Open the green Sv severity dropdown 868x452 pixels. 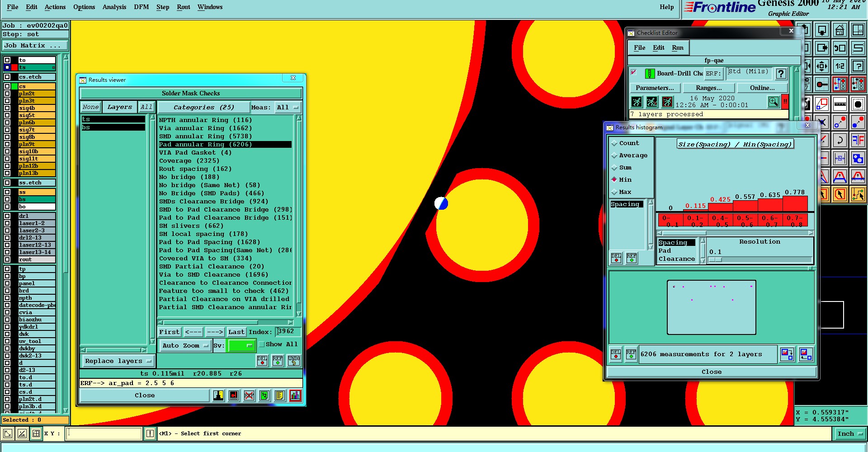pyautogui.click(x=242, y=346)
